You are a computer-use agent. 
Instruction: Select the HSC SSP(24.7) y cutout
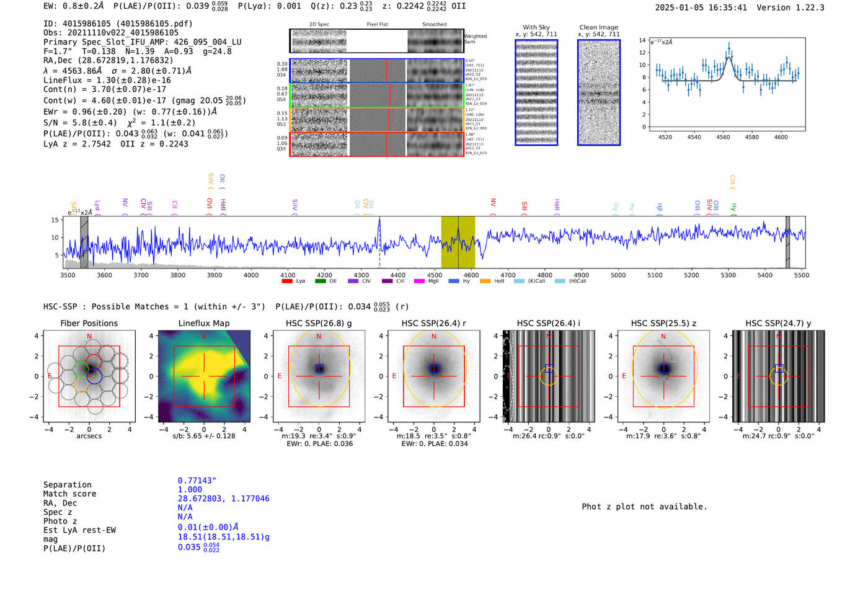point(779,376)
